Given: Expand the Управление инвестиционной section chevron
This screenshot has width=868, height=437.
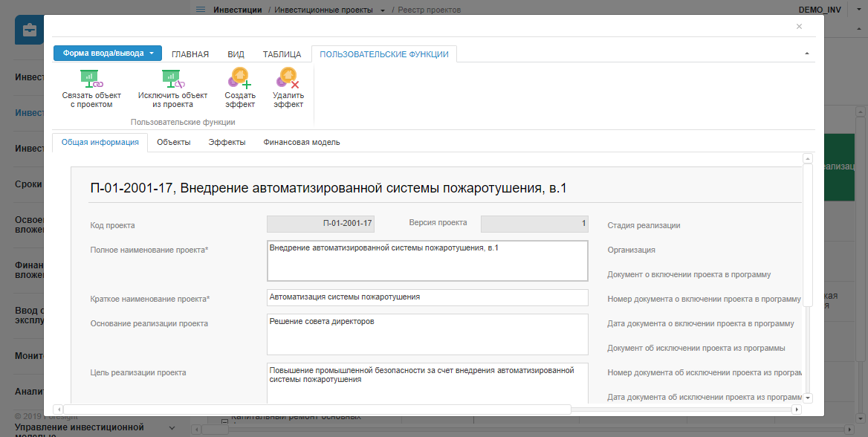Looking at the screenshot, I should [x=172, y=427].
